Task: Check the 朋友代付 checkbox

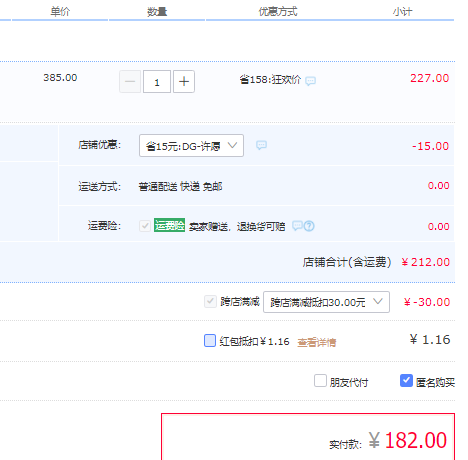Action: pyautogui.click(x=320, y=381)
